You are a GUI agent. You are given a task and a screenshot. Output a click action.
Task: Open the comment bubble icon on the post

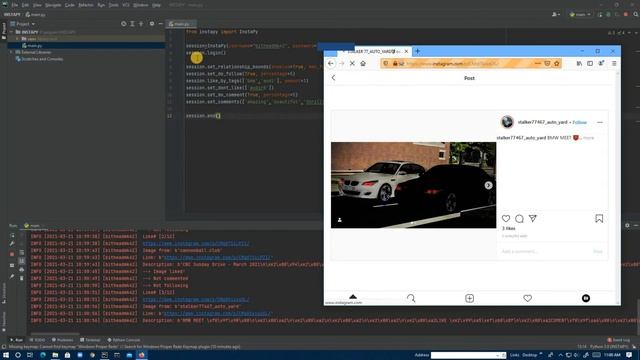[x=519, y=219]
